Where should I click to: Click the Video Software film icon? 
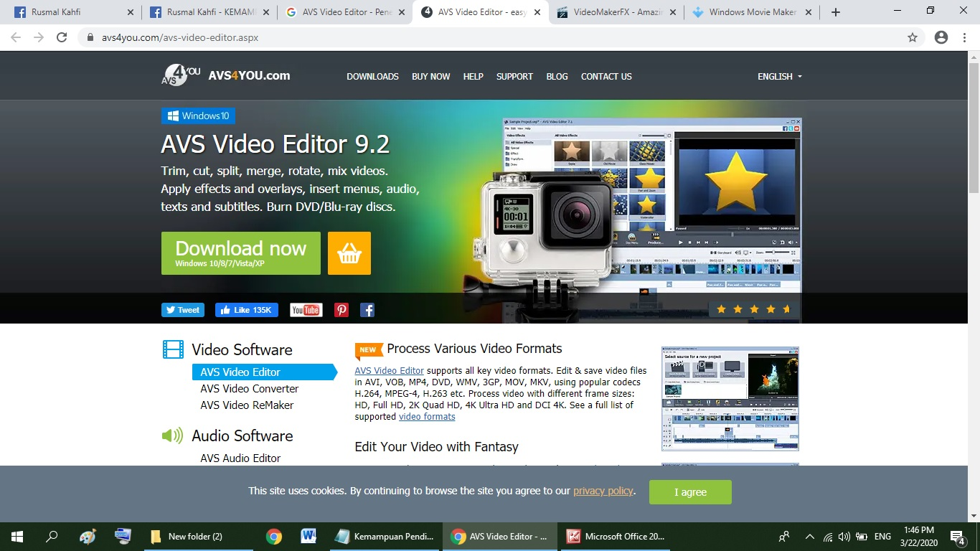tap(173, 349)
